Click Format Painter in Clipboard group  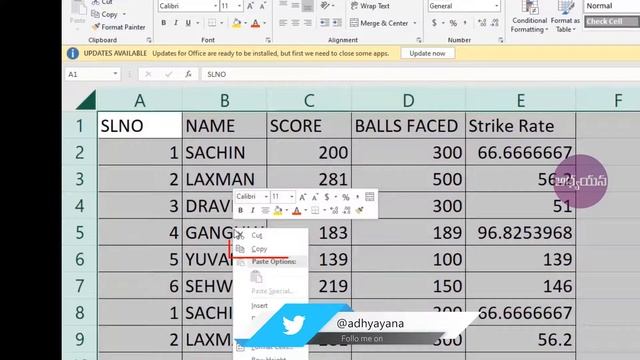point(119,27)
